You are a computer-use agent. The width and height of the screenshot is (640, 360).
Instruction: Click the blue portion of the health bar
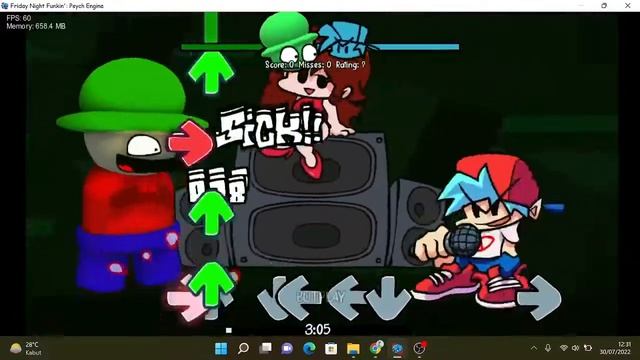[x=413, y=47]
